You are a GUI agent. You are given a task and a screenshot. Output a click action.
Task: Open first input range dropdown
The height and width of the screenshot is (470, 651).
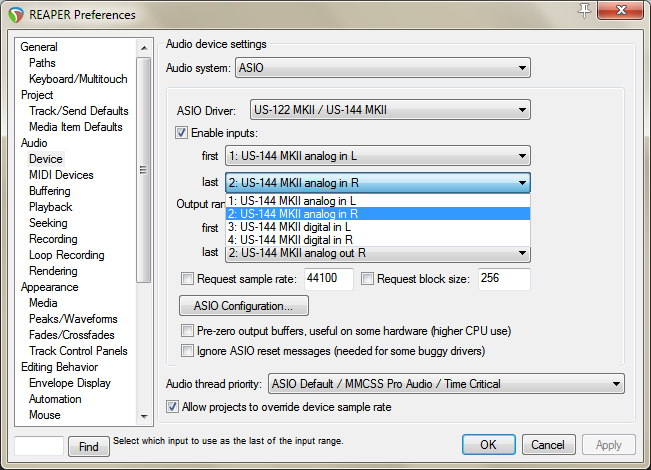click(378, 156)
